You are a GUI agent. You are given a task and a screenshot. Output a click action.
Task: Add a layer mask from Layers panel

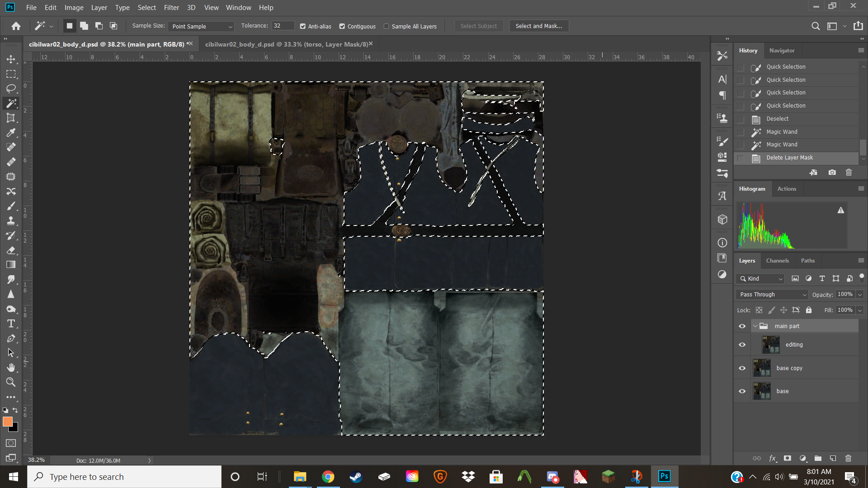click(x=787, y=458)
